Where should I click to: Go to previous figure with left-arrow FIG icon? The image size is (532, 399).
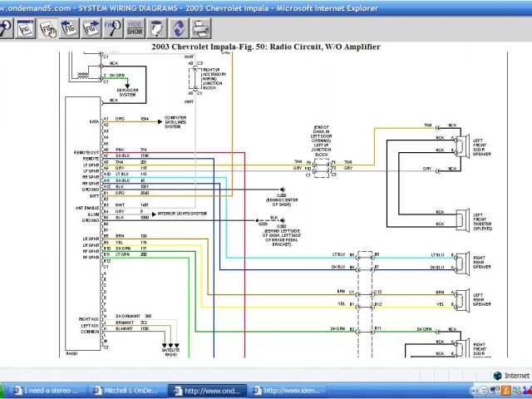70,27
